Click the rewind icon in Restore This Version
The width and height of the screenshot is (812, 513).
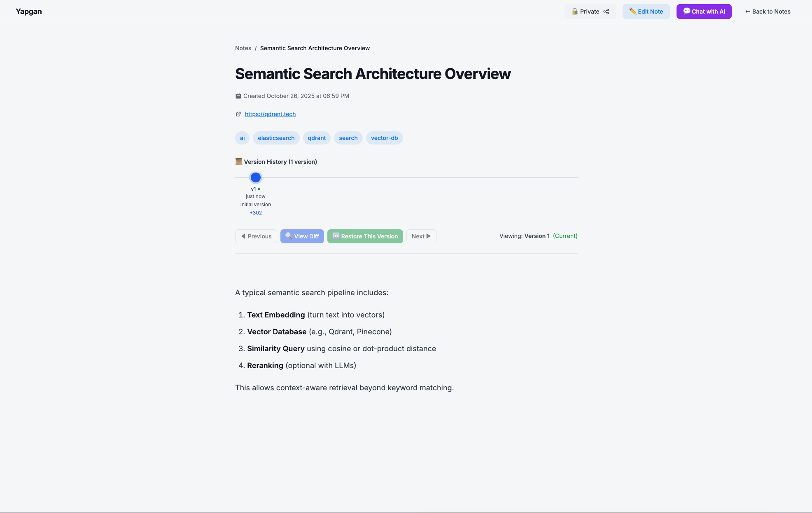(336, 236)
